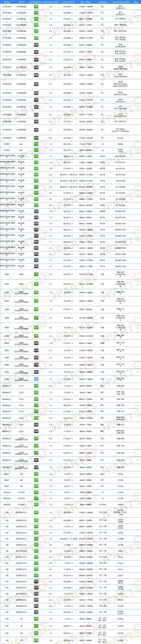
Task: Click the petrol icon in the Mini F56 row
Action: pos(36,274)
